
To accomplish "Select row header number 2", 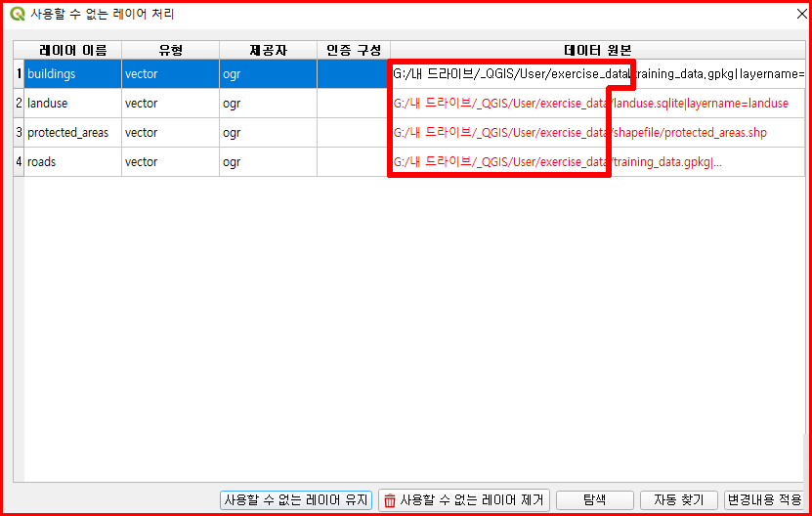I will click(x=19, y=103).
